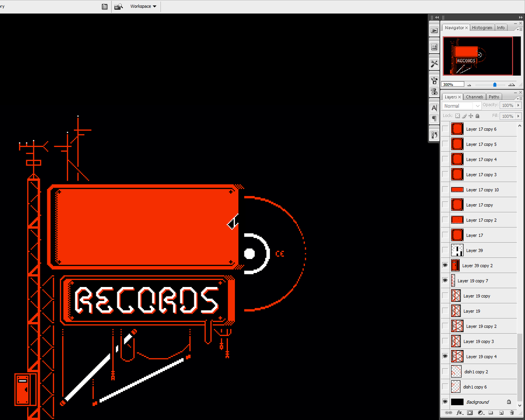Click the Bridge launch icon beside Workspace

coord(119,7)
